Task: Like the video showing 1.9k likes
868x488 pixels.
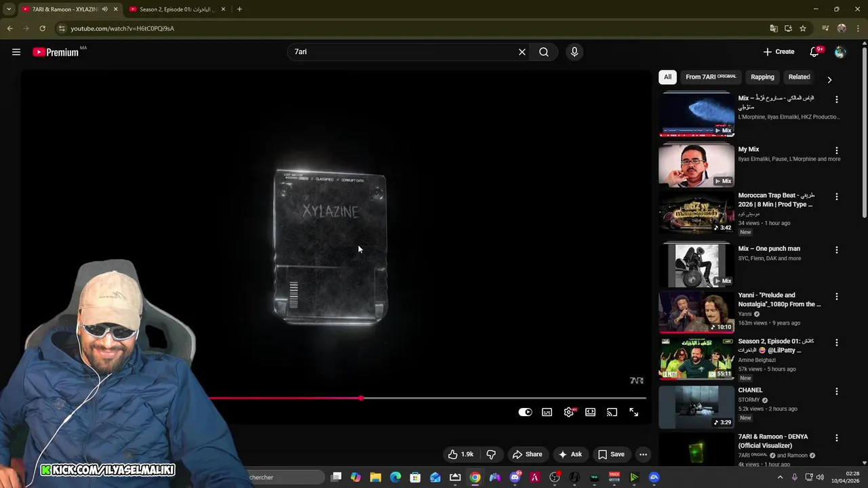Action: coord(461,454)
